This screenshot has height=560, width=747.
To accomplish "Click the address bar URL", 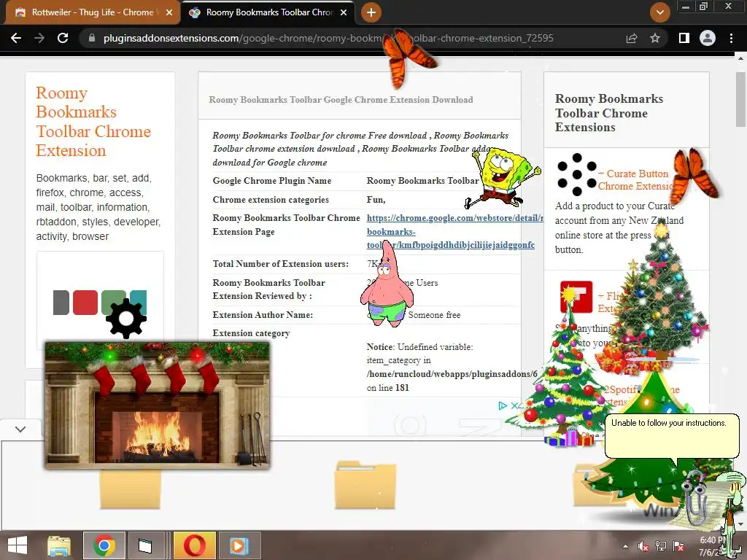I will tap(328, 38).
